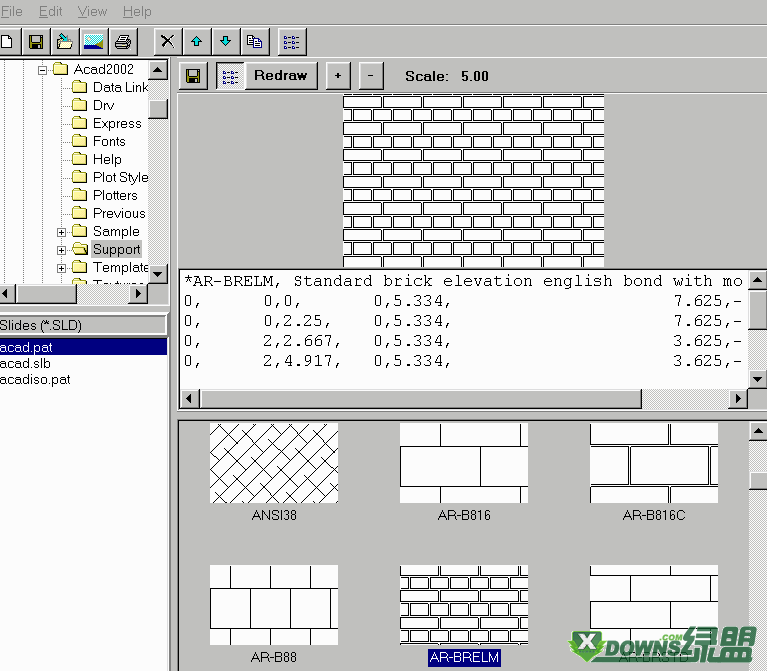Click the list view icon in main toolbar

click(x=292, y=42)
